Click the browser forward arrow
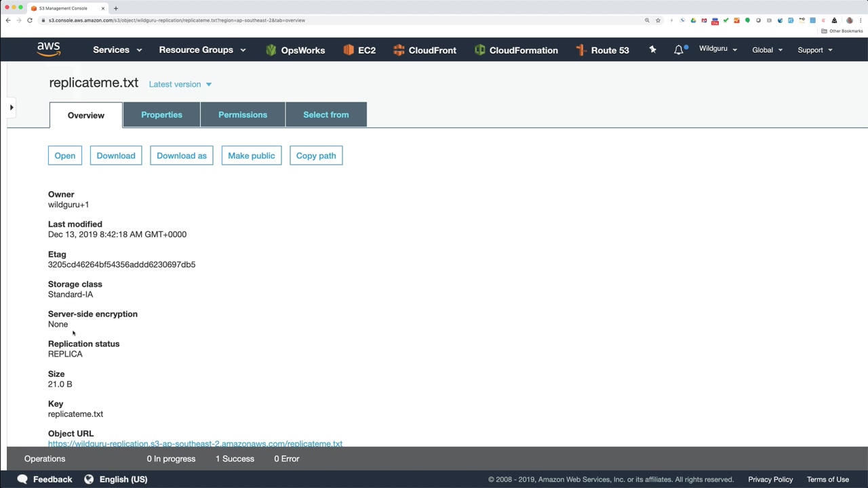 click(19, 20)
